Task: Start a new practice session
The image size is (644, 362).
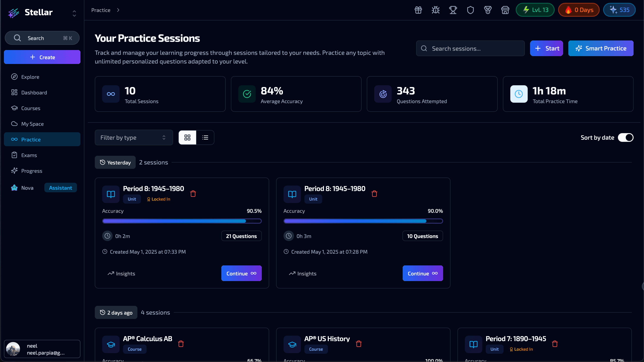Action: pos(547,48)
